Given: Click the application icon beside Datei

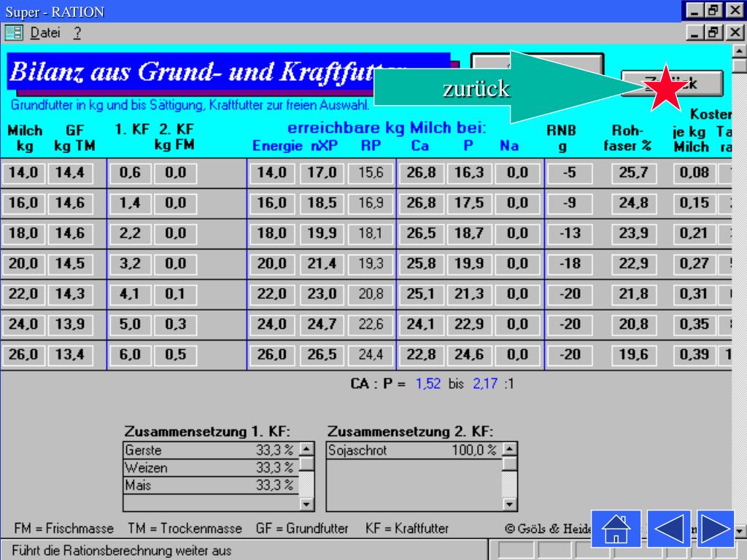Looking at the screenshot, I should pyautogui.click(x=14, y=33).
